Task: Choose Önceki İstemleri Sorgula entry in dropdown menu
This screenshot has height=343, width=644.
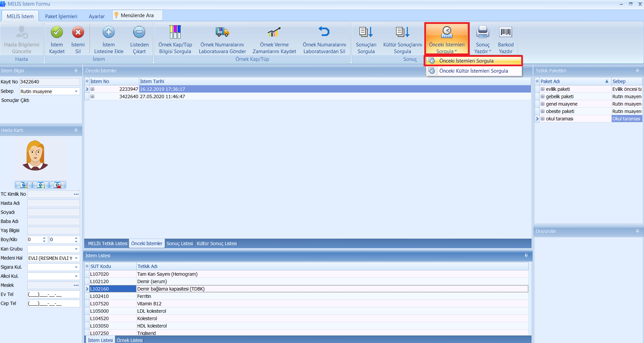Action: (474, 61)
